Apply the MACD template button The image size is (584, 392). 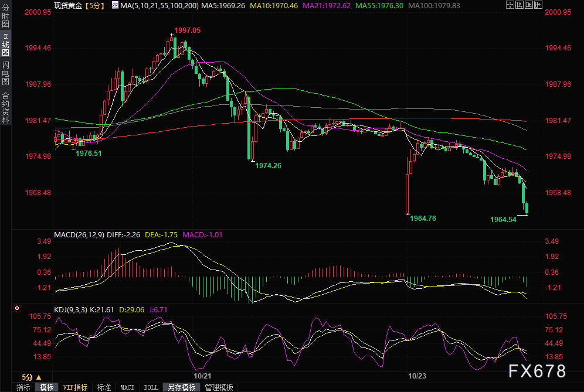(127, 387)
